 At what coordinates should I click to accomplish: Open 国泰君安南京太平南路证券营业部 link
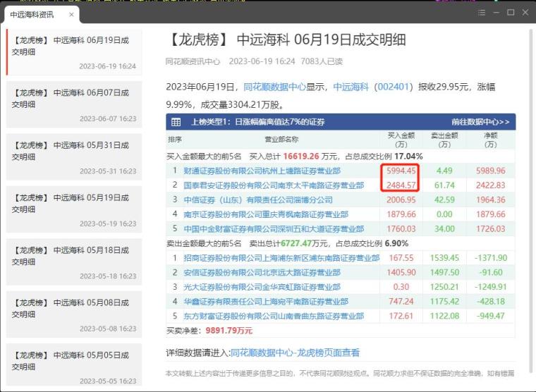point(274,185)
